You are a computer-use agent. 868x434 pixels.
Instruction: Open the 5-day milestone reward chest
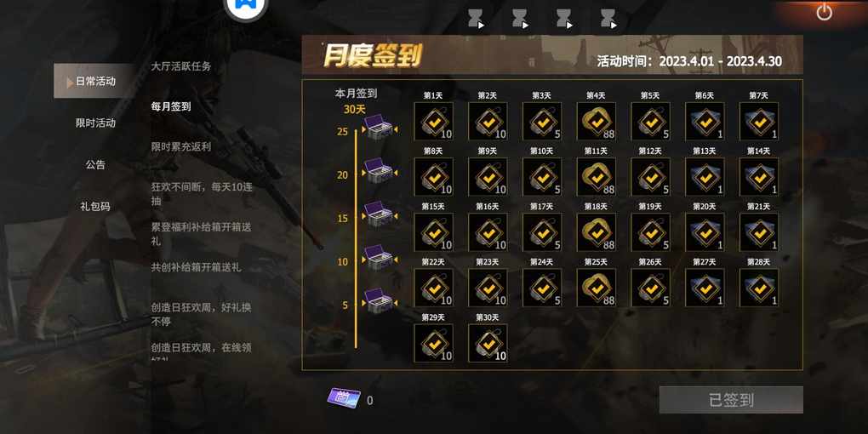pyautogui.click(x=380, y=301)
